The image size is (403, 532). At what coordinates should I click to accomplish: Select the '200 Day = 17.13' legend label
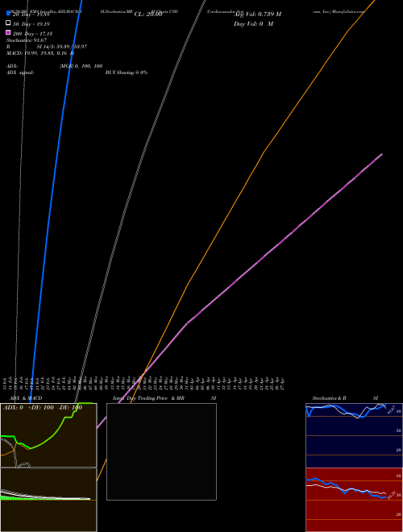coord(32,34)
